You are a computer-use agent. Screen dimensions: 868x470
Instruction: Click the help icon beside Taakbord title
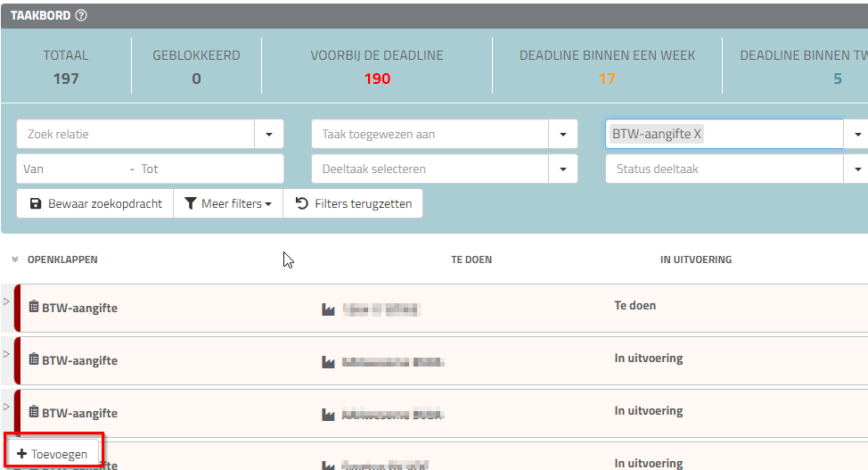click(x=82, y=15)
